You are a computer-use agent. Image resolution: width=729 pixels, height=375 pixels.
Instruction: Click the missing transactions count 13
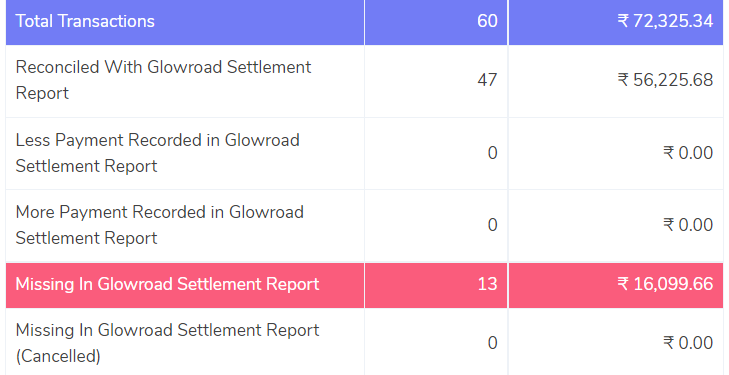(488, 284)
